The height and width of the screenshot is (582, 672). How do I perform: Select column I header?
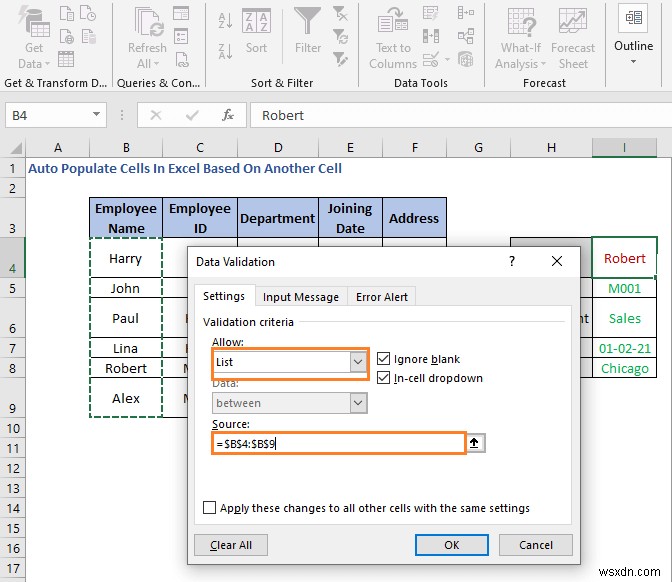(x=624, y=148)
